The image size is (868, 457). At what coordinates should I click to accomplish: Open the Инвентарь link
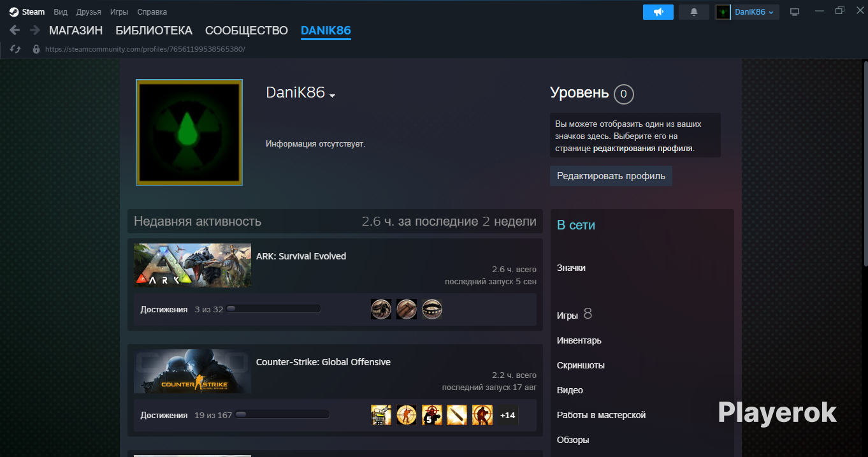point(579,340)
